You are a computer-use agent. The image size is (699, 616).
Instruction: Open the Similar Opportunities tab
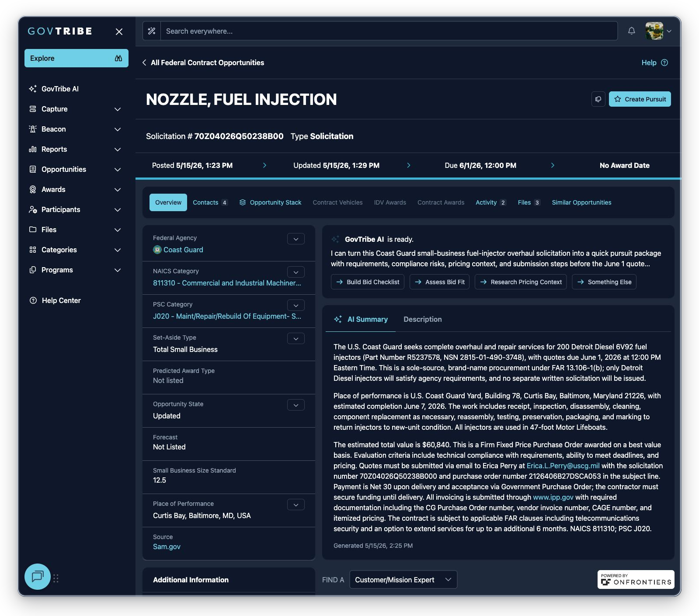coord(581,202)
